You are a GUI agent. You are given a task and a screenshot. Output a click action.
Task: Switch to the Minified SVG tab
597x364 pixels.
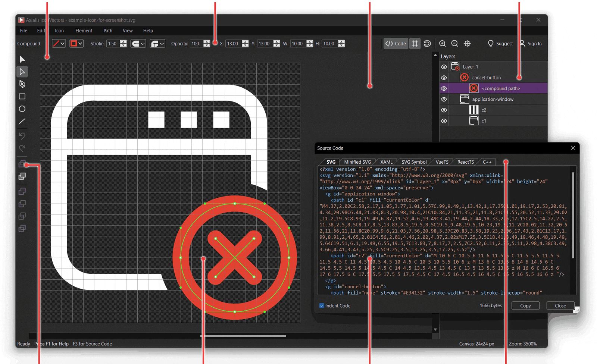click(x=357, y=162)
